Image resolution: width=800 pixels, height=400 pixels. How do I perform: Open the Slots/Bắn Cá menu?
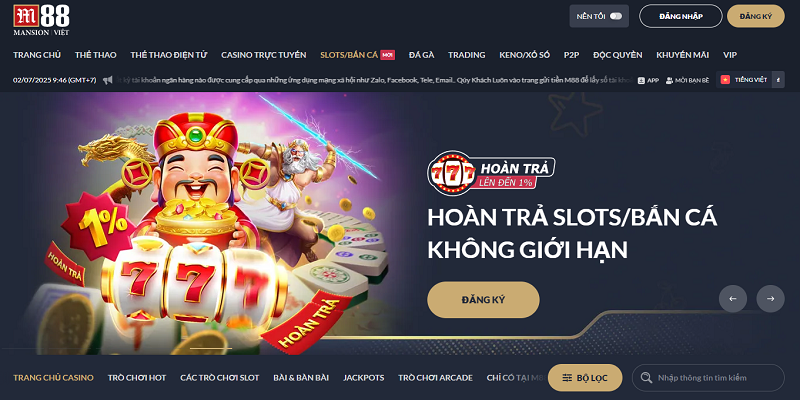point(349,55)
